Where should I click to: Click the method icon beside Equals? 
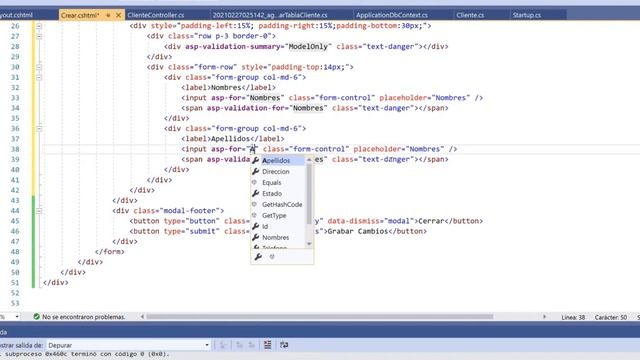tap(254, 182)
